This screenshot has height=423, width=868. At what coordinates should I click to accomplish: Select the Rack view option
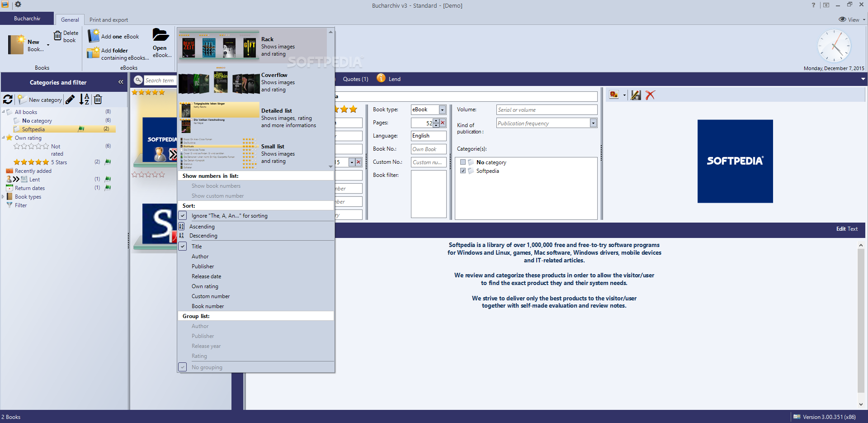tap(252, 46)
